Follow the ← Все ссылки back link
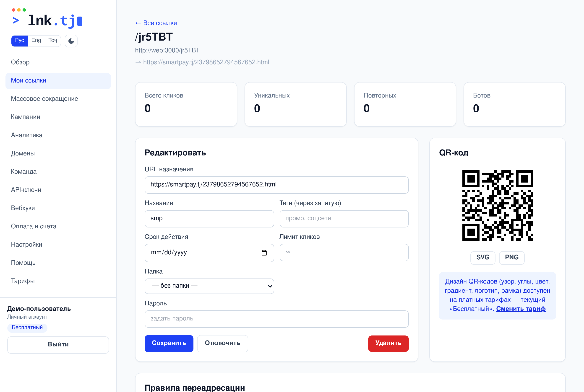 (x=156, y=23)
